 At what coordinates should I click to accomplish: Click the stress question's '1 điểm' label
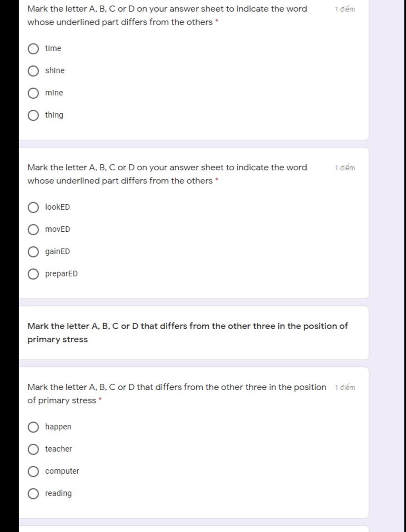345,387
